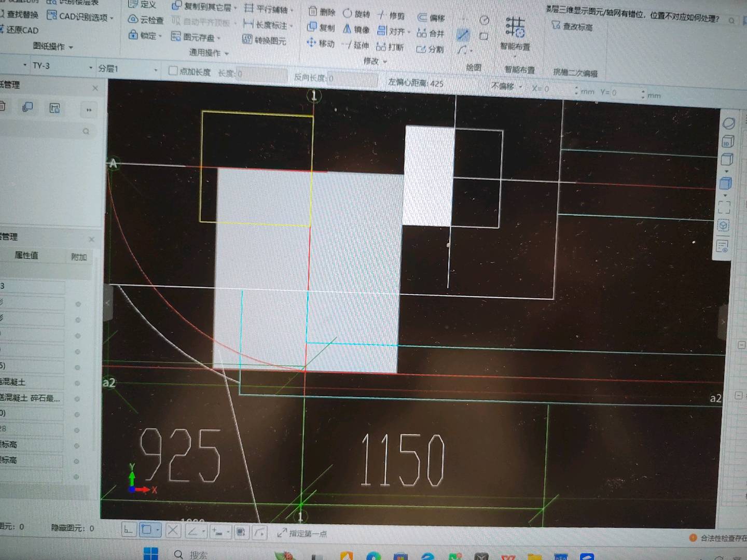Screen dimensions: 747x560
Task: Click the 3D view cube icon
Action: (728, 141)
